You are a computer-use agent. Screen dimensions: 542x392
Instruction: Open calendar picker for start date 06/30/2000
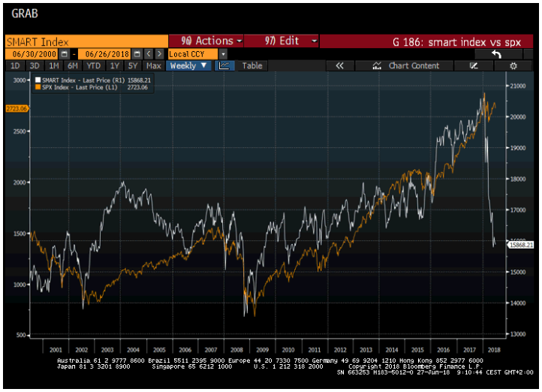point(64,54)
